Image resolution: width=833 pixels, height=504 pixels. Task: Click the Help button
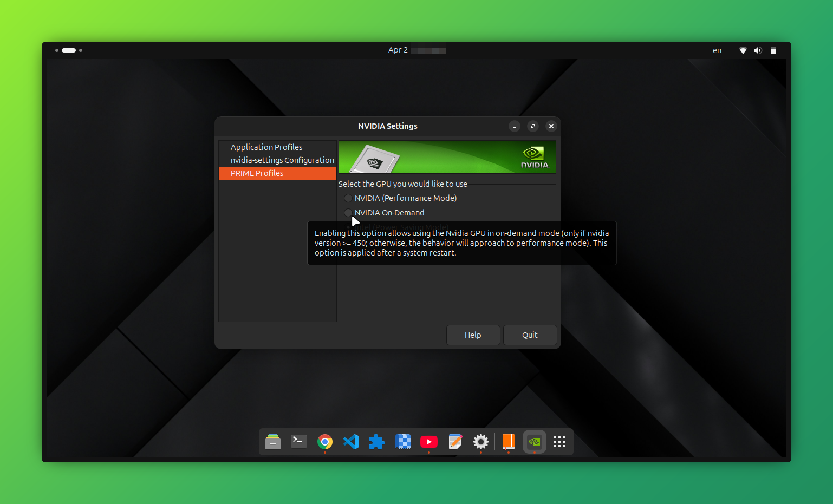473,335
